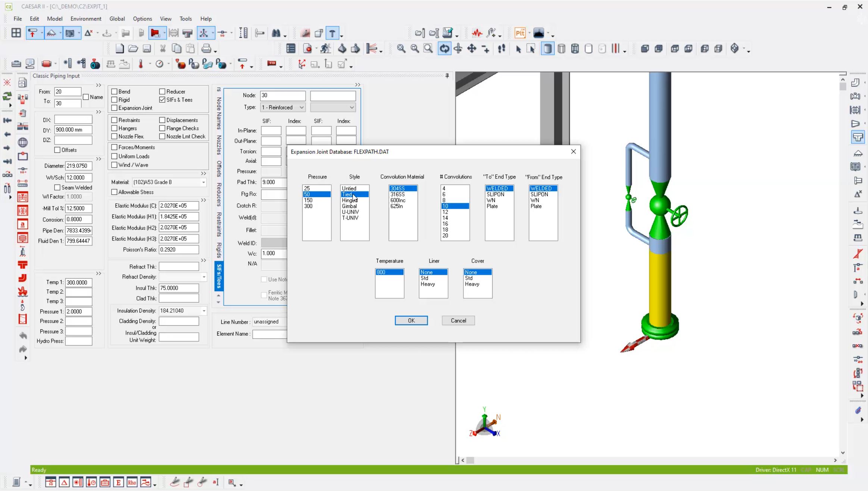Click the horizontal scrollbar thumb in 3D view

470,460
